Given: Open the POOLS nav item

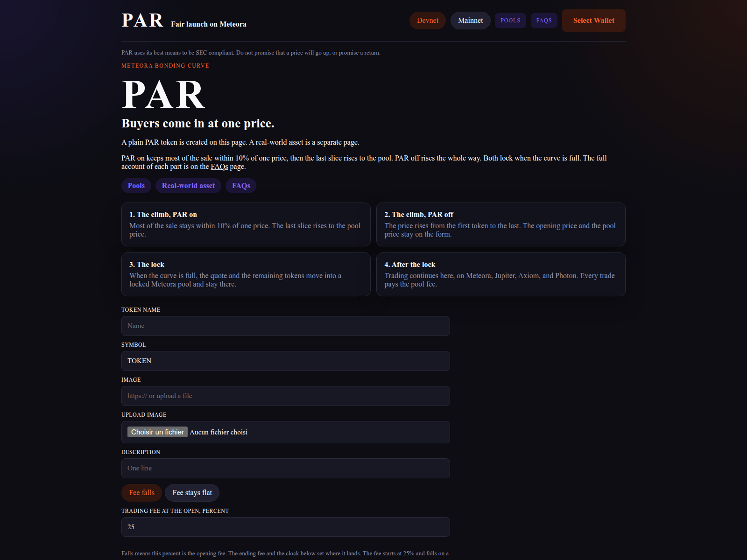Looking at the screenshot, I should tap(510, 21).
